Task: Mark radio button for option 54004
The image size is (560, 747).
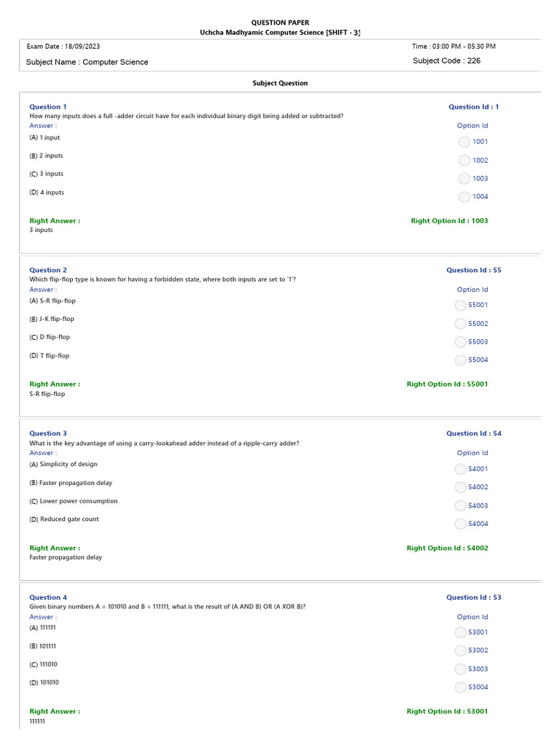Action: point(460,525)
